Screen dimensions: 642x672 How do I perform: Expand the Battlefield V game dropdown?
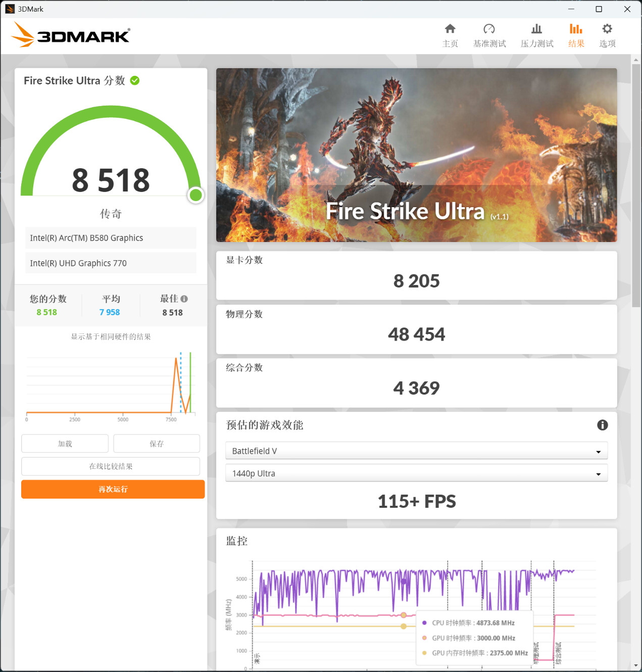click(416, 451)
